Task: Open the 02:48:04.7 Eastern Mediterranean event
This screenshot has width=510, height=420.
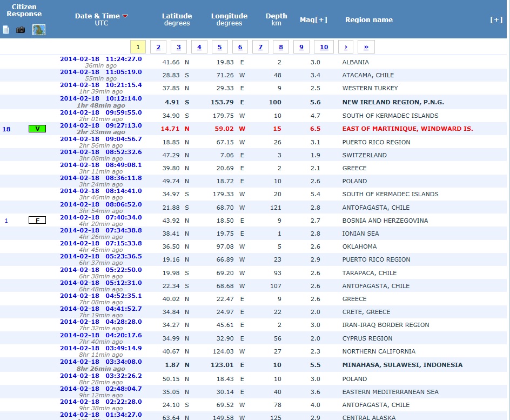Action: tap(101, 389)
